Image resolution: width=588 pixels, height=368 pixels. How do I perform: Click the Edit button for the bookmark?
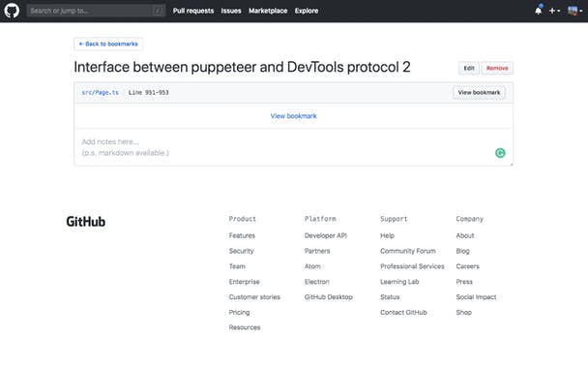(469, 68)
